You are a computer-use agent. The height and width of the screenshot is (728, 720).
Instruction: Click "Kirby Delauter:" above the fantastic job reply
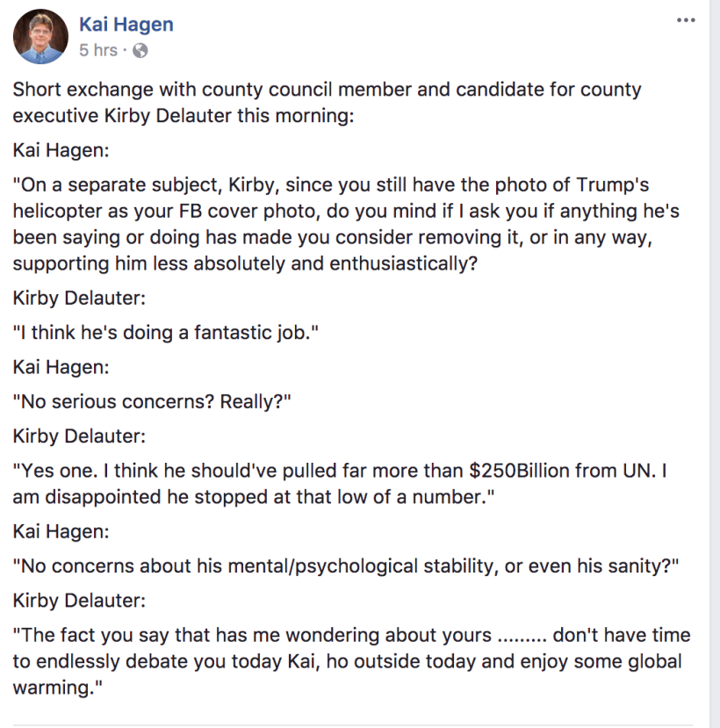[x=80, y=297]
